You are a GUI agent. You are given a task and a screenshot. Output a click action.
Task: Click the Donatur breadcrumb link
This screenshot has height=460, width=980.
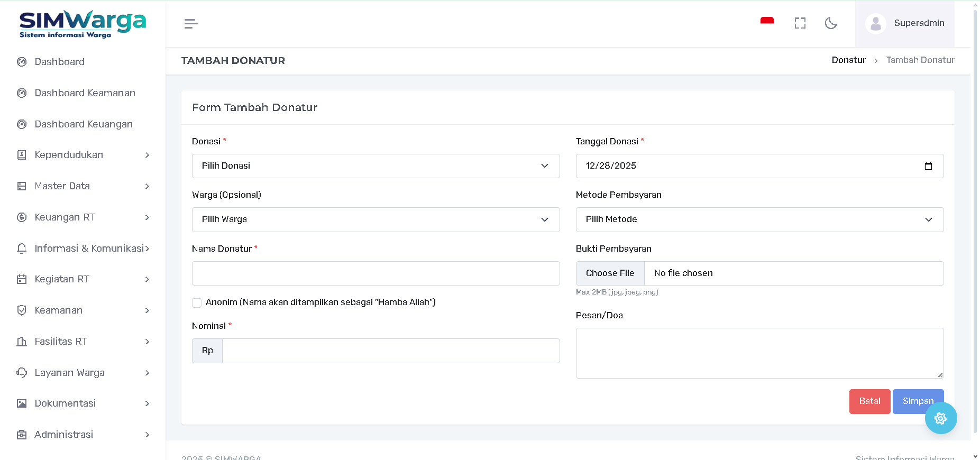point(848,60)
